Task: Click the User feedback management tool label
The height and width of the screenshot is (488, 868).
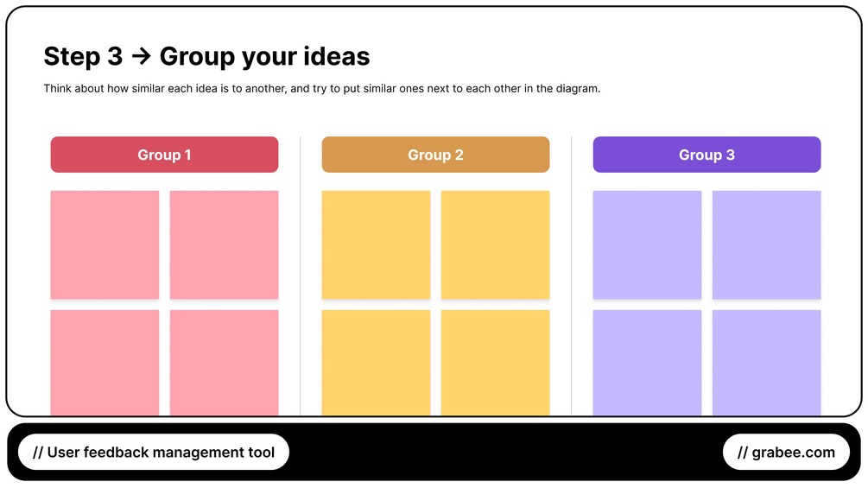Action: [154, 452]
